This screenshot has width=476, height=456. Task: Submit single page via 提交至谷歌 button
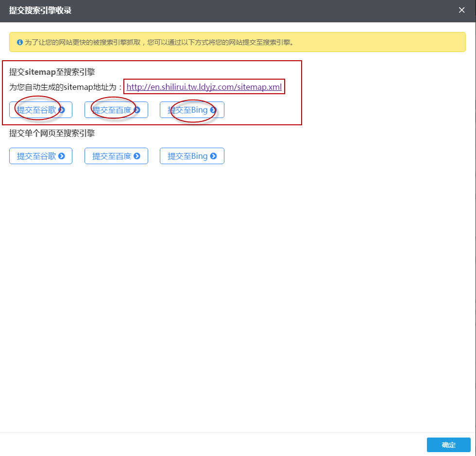click(36, 156)
